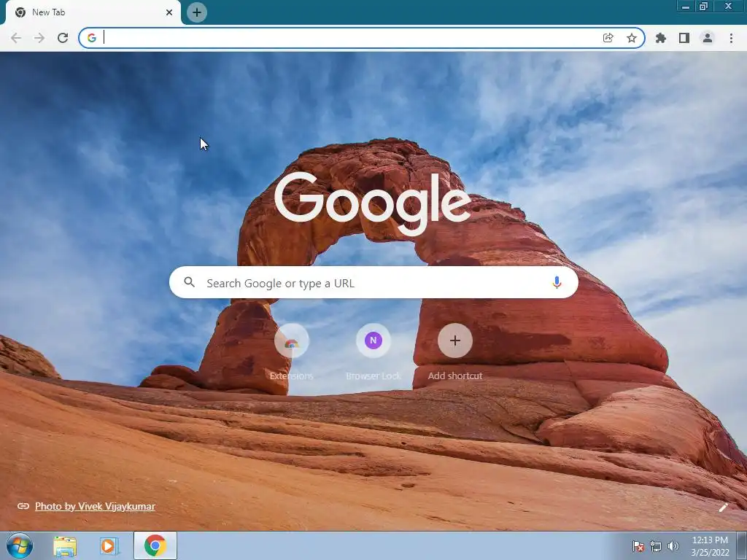Open the volume speaker icon

coord(673,546)
